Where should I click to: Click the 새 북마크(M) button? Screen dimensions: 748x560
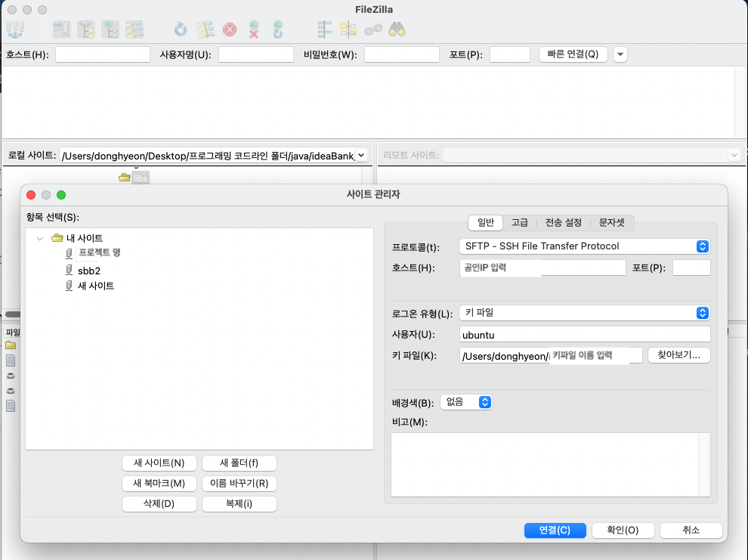point(159,483)
